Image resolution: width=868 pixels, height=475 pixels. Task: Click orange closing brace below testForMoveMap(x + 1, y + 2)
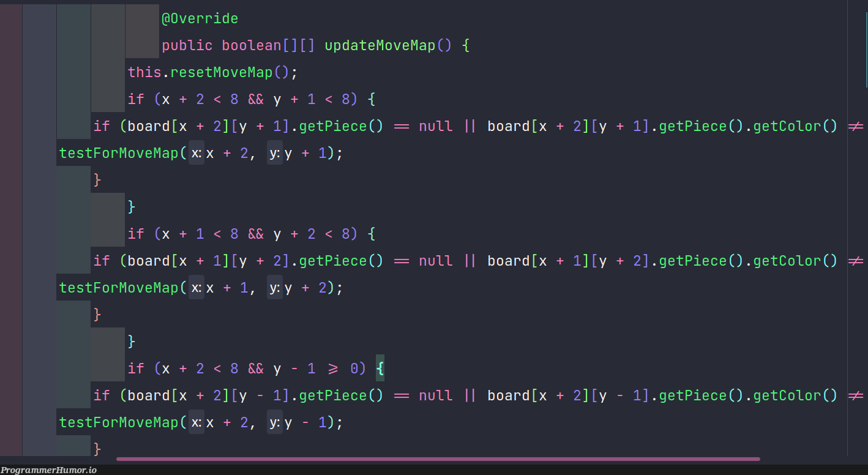click(x=97, y=315)
